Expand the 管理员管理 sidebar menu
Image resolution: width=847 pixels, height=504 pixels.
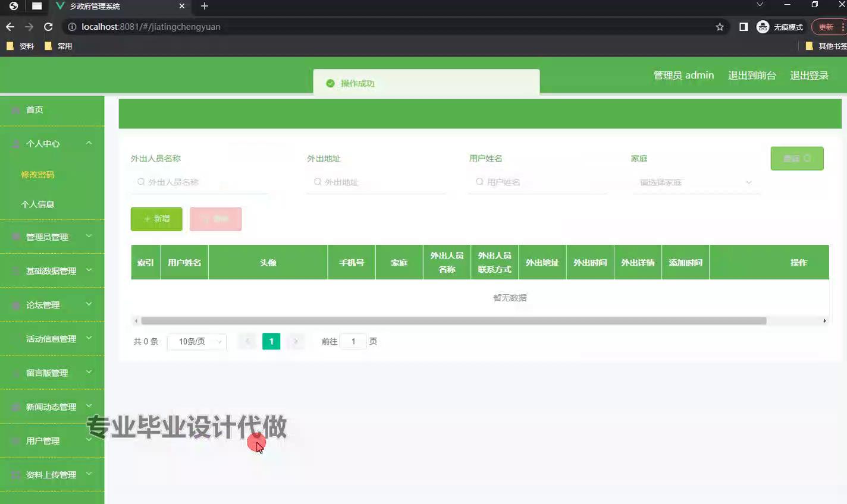(52, 237)
